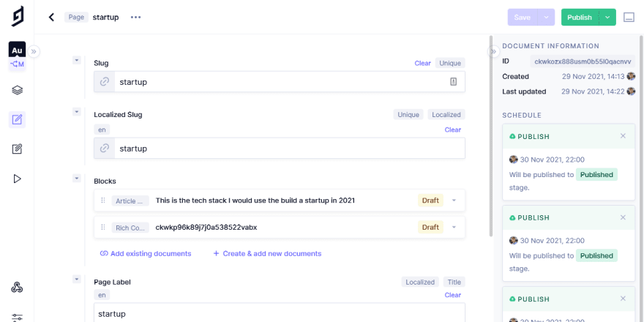Open the Au project avatar
Screen dimensions: 644x322
point(17,50)
